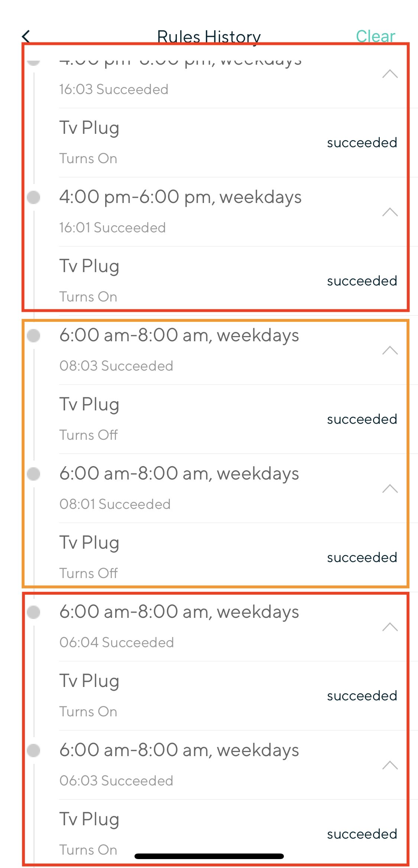Tap the home indicator bar
This screenshot has width=418, height=868.
tap(209, 856)
